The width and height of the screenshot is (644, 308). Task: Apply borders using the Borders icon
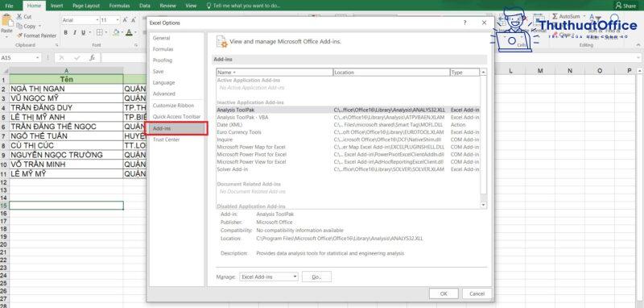(x=99, y=32)
